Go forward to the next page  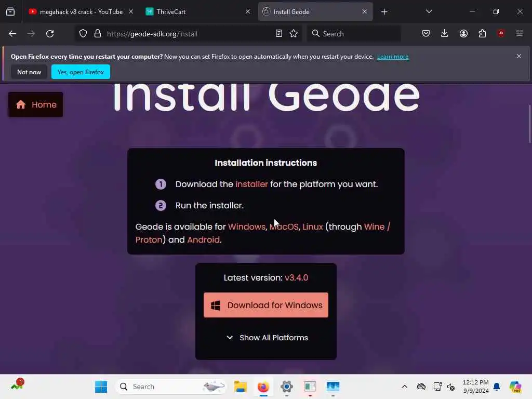pyautogui.click(x=31, y=34)
